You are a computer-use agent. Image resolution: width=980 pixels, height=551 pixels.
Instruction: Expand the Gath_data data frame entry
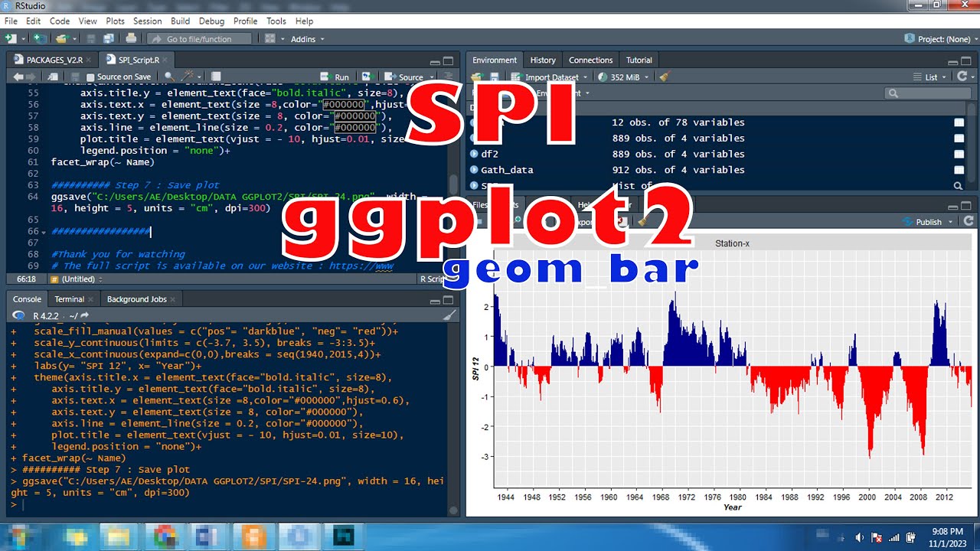coord(473,170)
